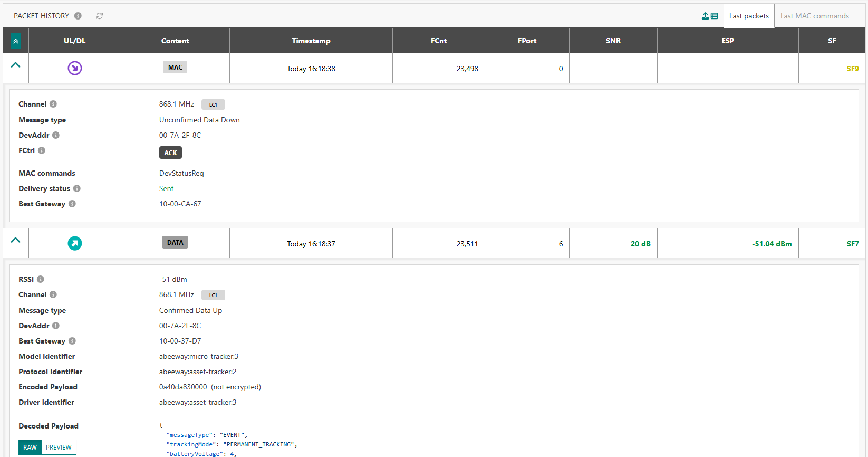868x457 pixels.
Task: Click info icon next to FCtrl
Action: [42, 150]
